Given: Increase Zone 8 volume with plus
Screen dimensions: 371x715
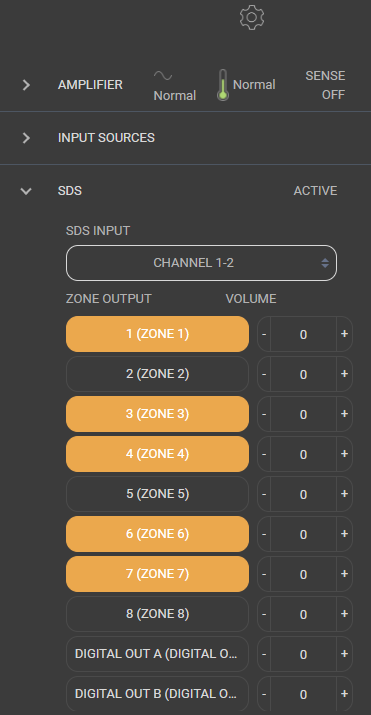Looking at the screenshot, I should tap(344, 614).
